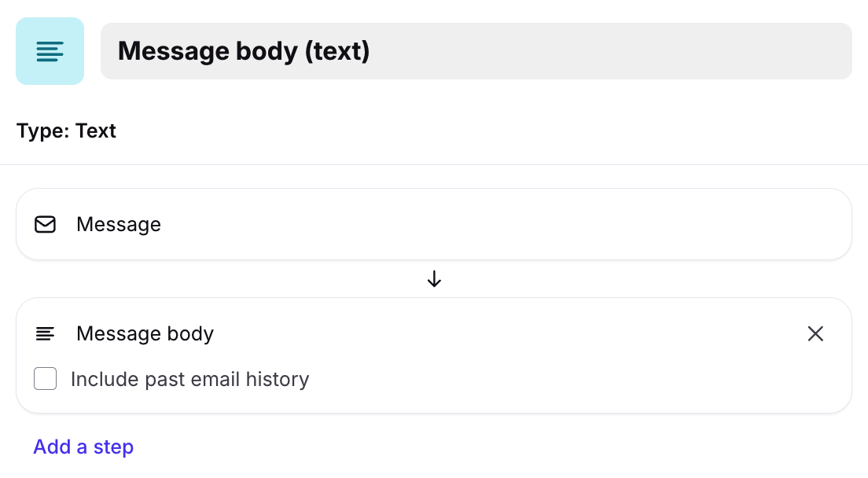This screenshot has width=868, height=478.
Task: Click the "(text)" part of the title
Action: (337, 51)
